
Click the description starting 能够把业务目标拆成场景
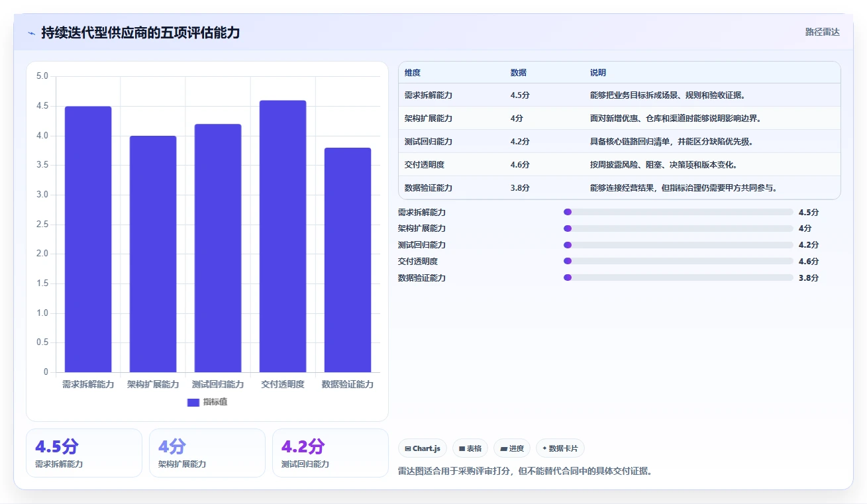pyautogui.click(x=668, y=95)
